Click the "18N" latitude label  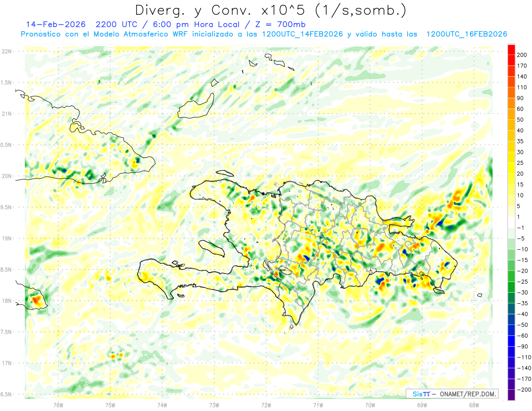(6, 301)
